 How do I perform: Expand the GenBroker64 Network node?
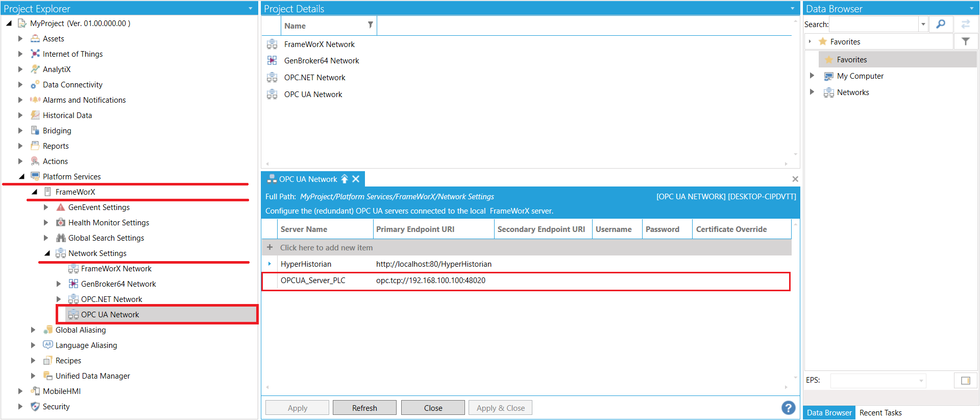[x=58, y=284]
